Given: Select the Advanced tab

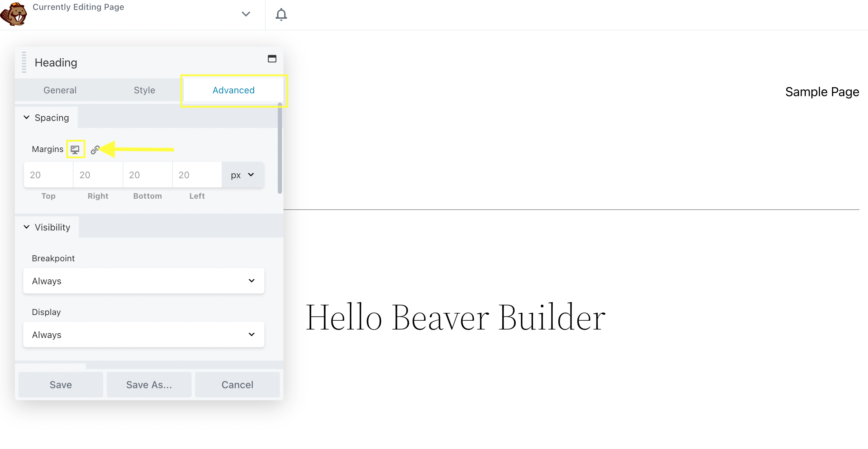Looking at the screenshot, I should pyautogui.click(x=233, y=90).
